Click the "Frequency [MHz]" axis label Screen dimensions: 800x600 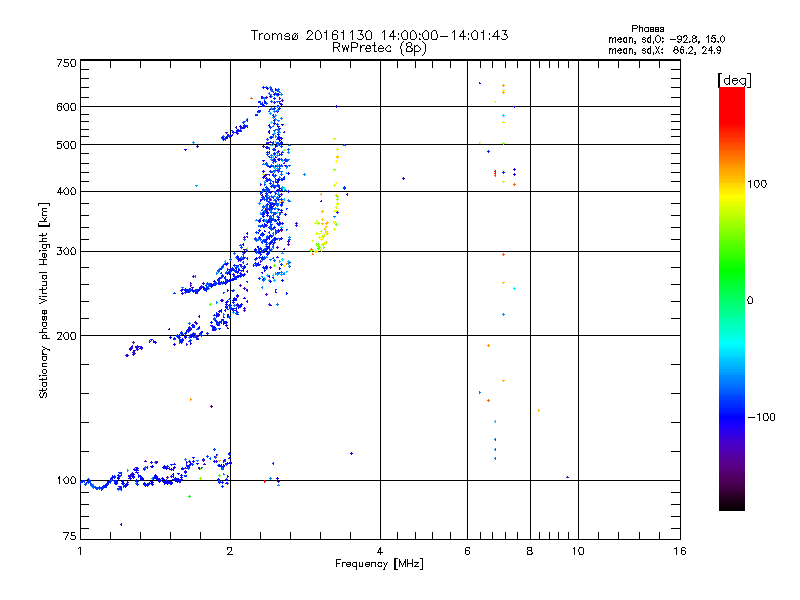[x=379, y=564]
